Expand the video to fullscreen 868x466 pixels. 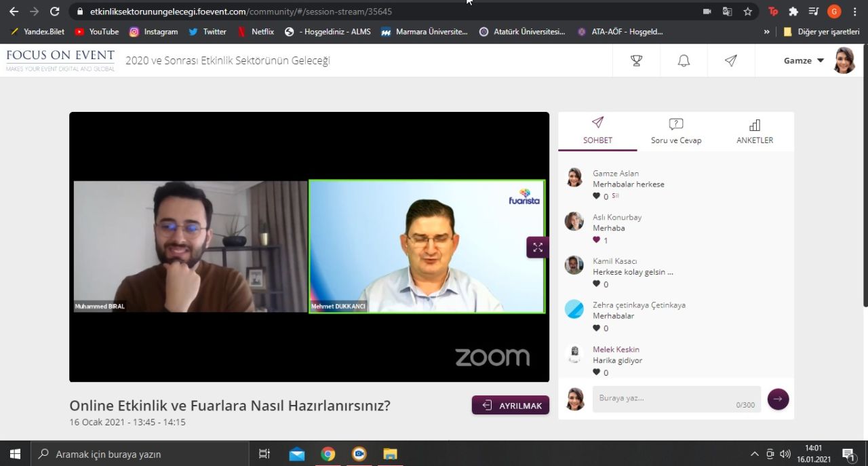(537, 248)
